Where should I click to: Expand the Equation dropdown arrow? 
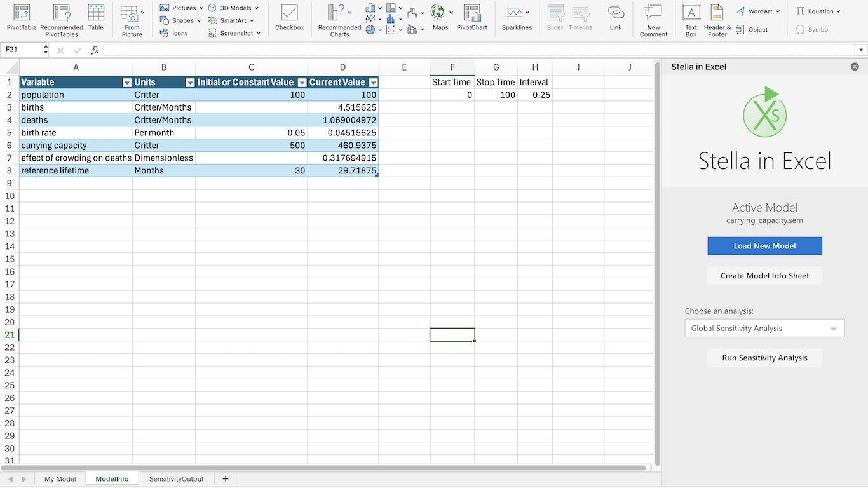tap(838, 11)
